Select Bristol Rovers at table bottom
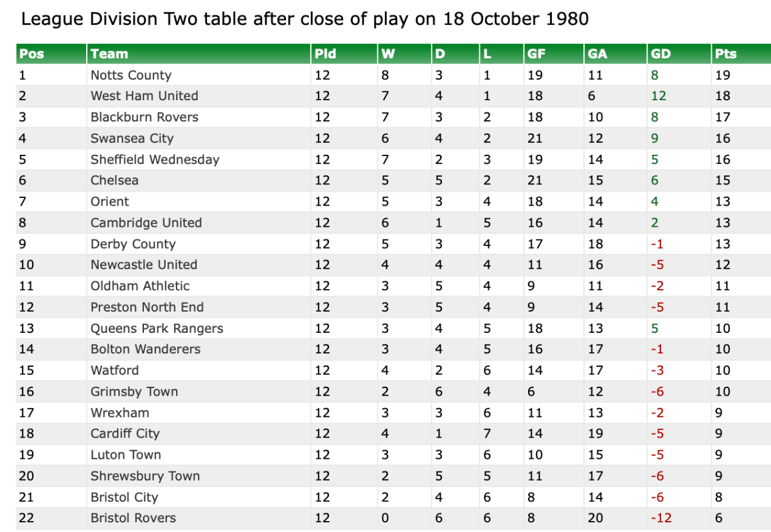 coord(133,518)
